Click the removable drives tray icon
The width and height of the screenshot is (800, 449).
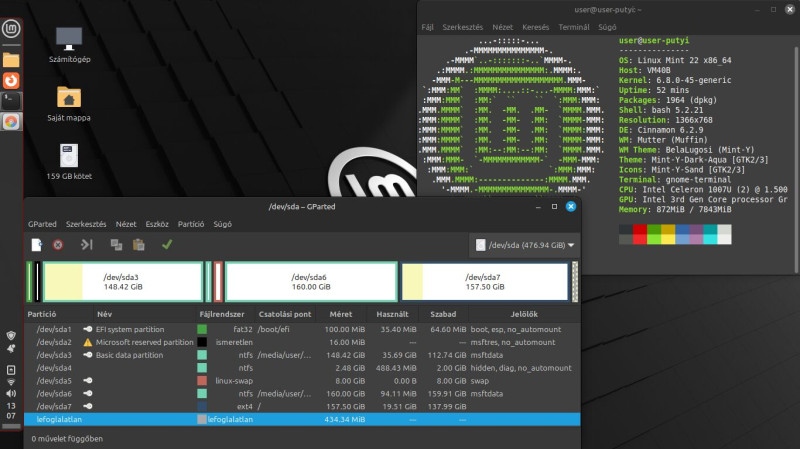pyautogui.click(x=11, y=370)
